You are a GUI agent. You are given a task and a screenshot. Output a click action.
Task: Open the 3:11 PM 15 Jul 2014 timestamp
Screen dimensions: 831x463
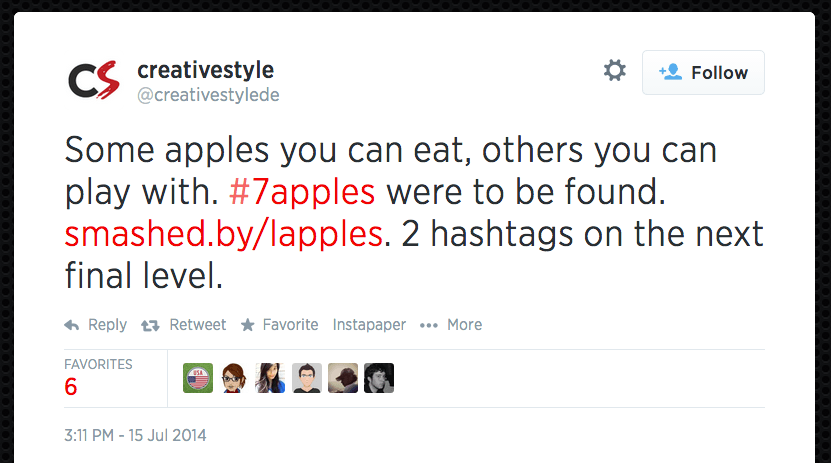pos(135,436)
